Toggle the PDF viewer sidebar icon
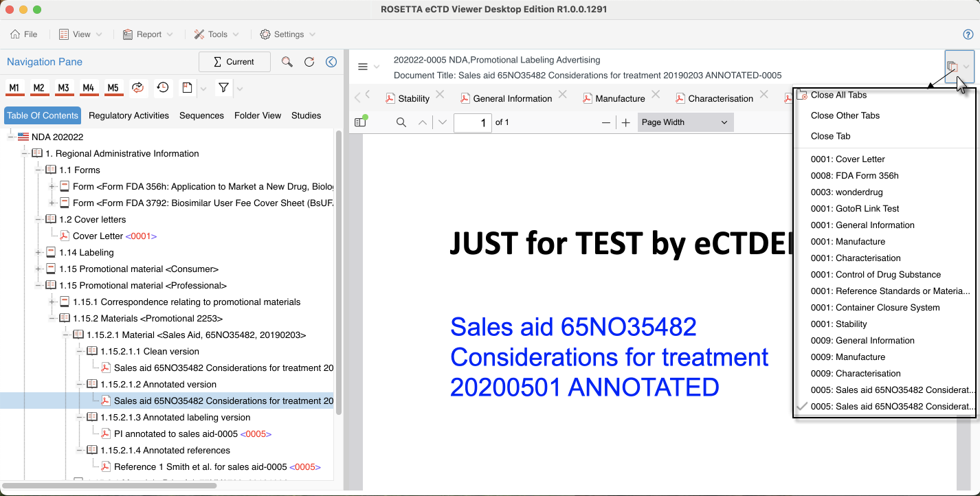 361,122
